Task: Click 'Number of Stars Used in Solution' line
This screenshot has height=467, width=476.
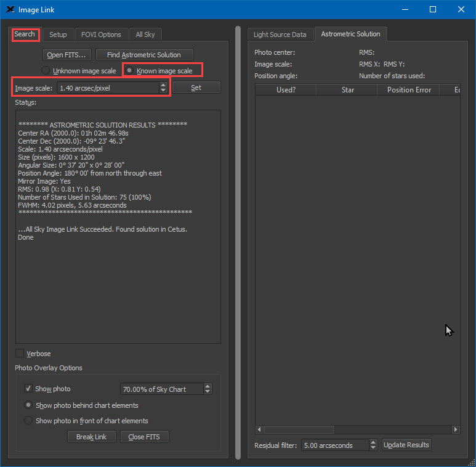Action: pos(84,197)
